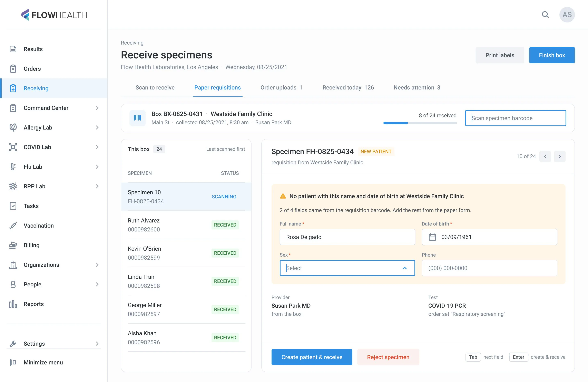Screen dimensions: 588x382
Task: Click the Reject specimen button
Action: pyautogui.click(x=388, y=357)
